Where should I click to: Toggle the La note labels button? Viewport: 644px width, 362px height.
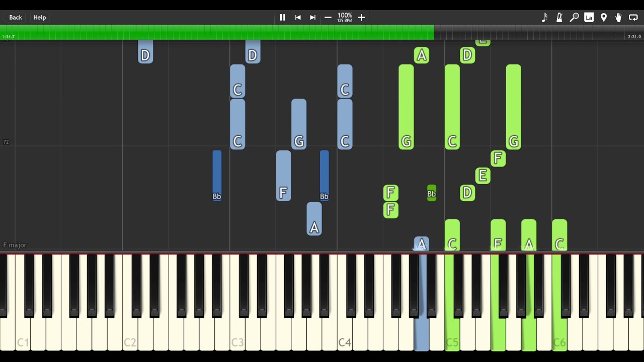[x=589, y=18]
